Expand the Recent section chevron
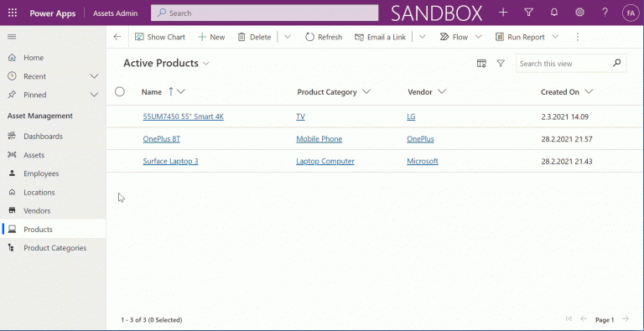This screenshot has height=331, width=644. 94,76
